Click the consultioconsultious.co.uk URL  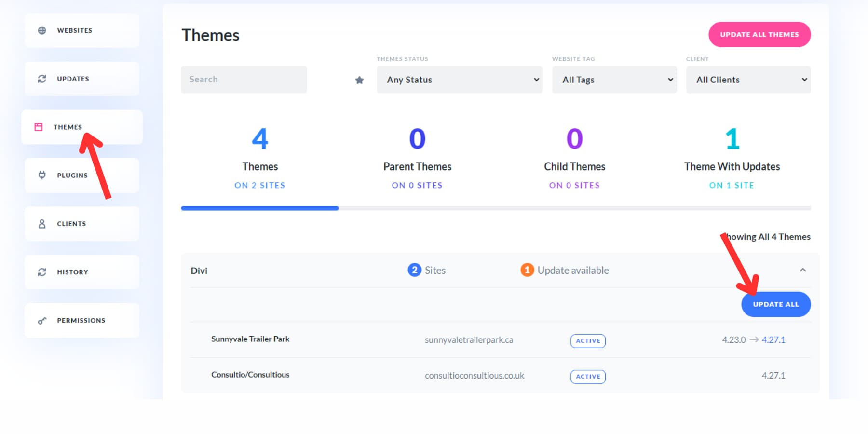[x=475, y=376]
